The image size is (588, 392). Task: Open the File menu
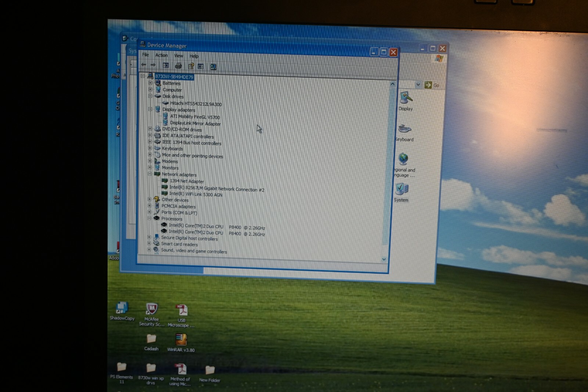pyautogui.click(x=146, y=55)
